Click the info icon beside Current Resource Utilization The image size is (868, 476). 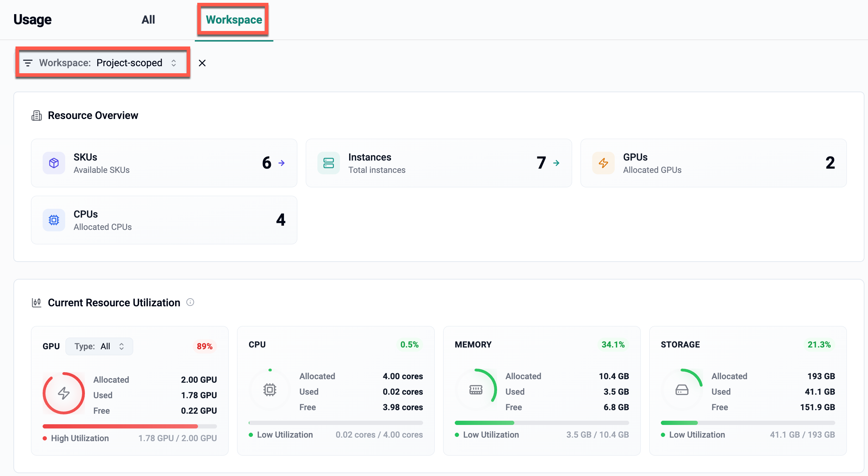[x=190, y=302]
